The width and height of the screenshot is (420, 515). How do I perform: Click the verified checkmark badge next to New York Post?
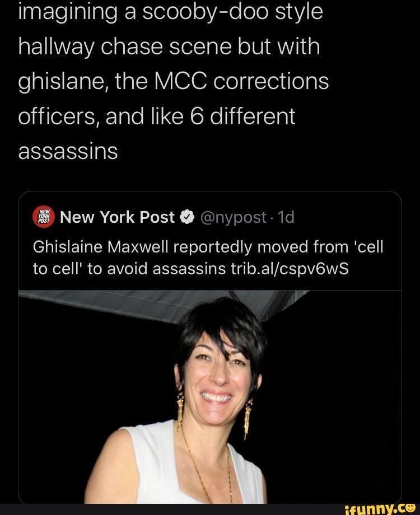(x=186, y=217)
